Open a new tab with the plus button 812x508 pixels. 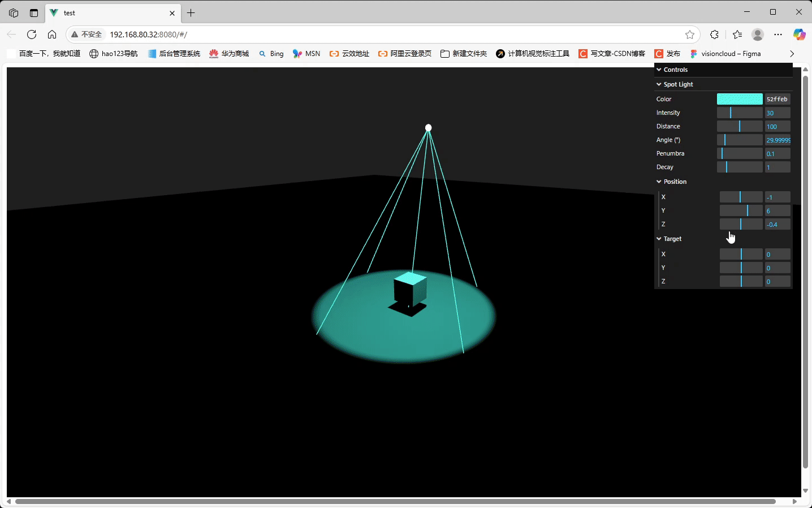191,12
